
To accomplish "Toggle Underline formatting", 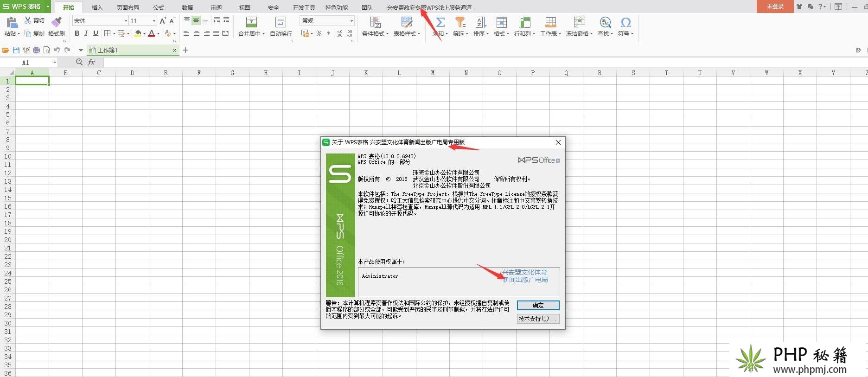I will pos(96,33).
